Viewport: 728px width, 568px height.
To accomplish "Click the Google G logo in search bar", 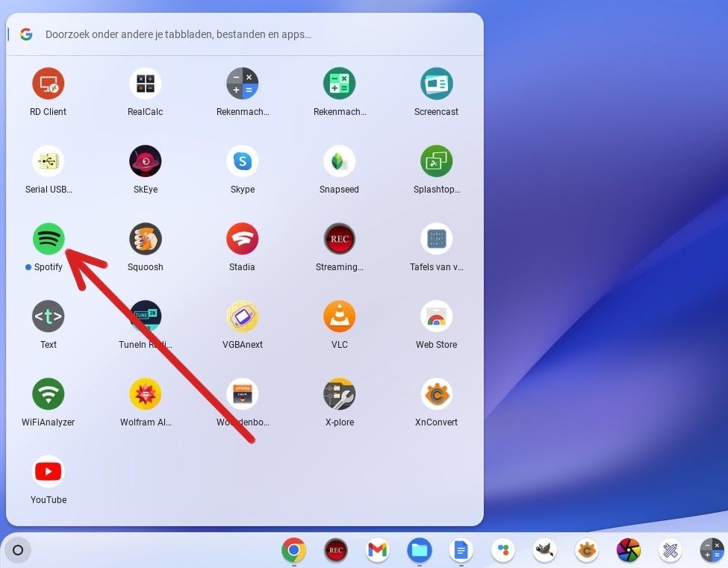I will [x=26, y=34].
